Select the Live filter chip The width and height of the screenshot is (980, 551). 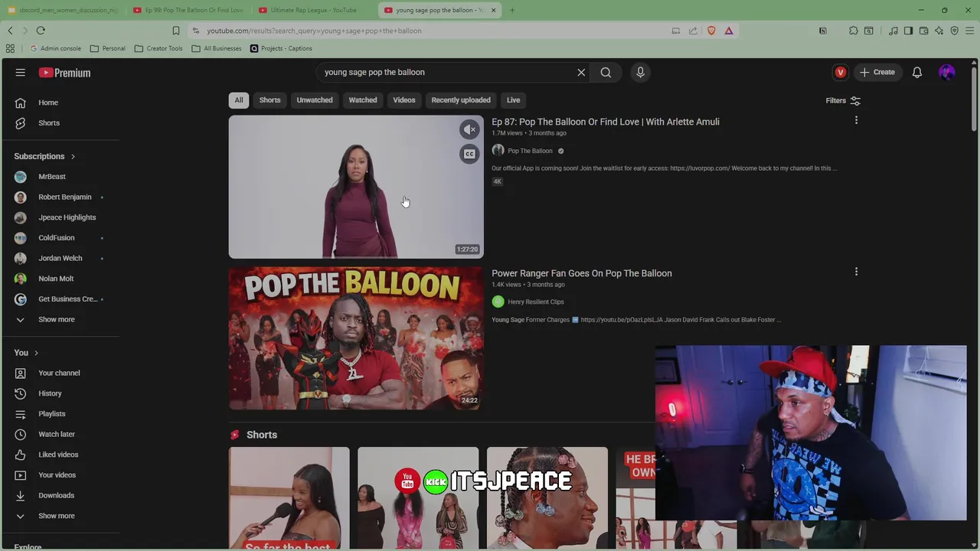pyautogui.click(x=513, y=100)
